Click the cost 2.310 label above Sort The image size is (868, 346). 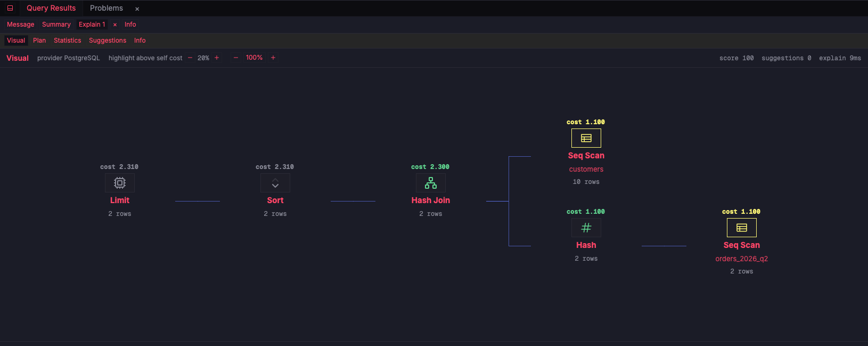pyautogui.click(x=275, y=167)
